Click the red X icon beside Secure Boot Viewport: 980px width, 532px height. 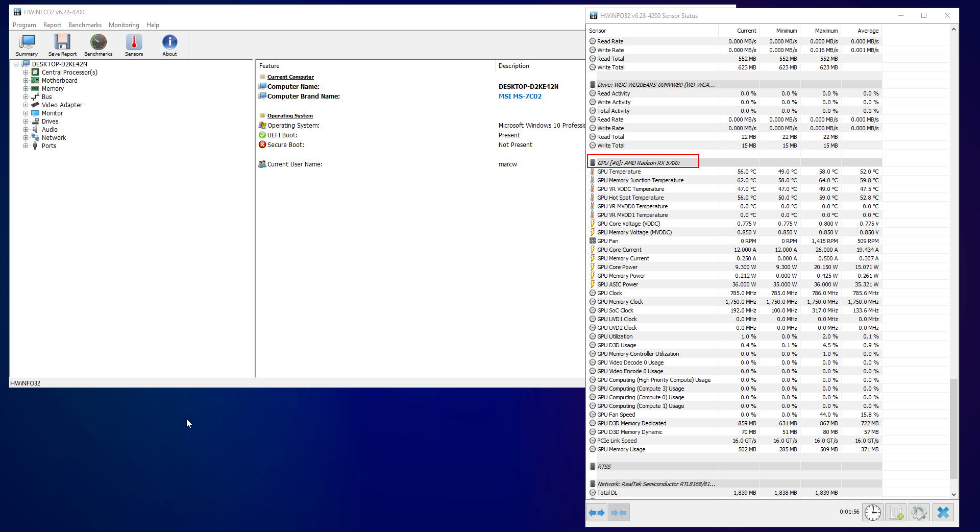[x=262, y=145]
